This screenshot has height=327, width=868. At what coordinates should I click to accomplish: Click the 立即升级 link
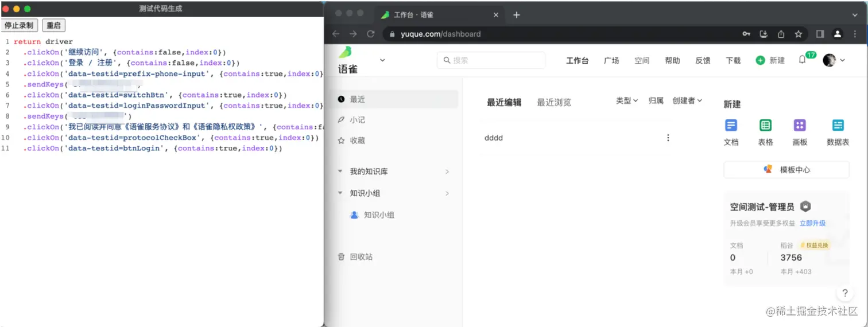point(812,223)
